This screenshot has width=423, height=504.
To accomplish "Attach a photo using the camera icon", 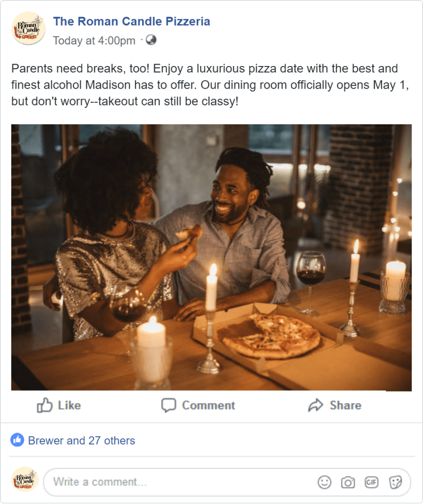I will 348,482.
